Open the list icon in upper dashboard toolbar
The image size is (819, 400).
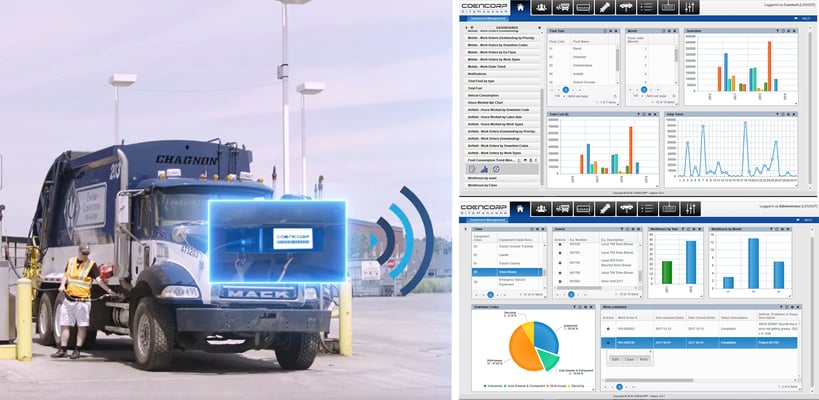(x=647, y=7)
